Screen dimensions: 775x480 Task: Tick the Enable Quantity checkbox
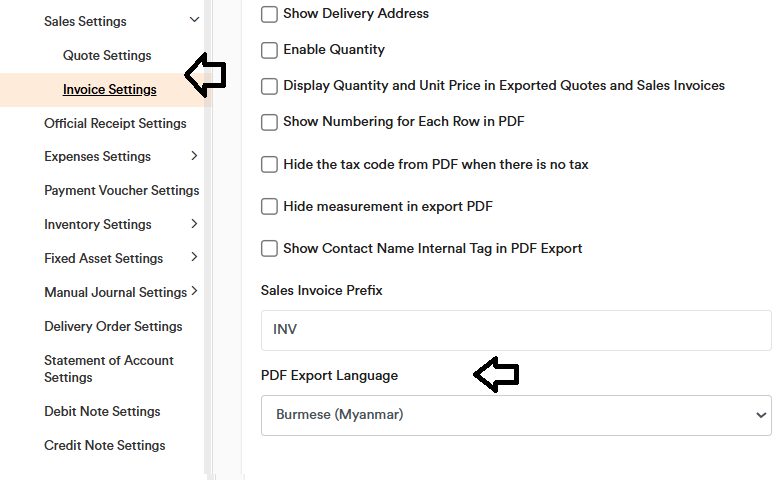pos(269,50)
